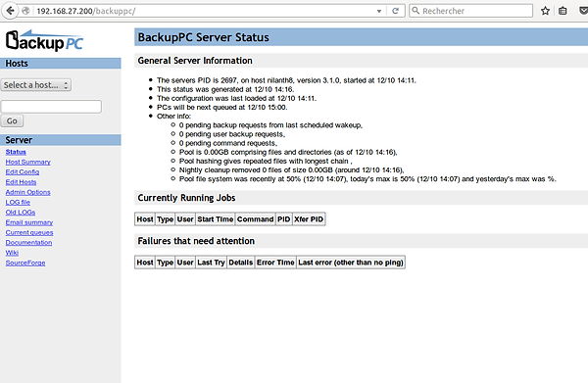Click the Last error column header
588x383 pixels.
coord(351,263)
